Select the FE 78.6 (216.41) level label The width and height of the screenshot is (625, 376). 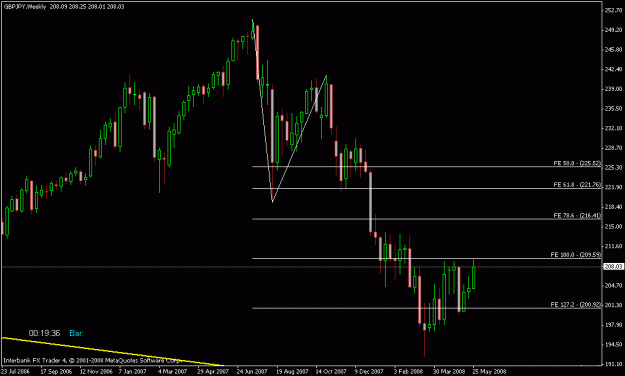pyautogui.click(x=577, y=215)
